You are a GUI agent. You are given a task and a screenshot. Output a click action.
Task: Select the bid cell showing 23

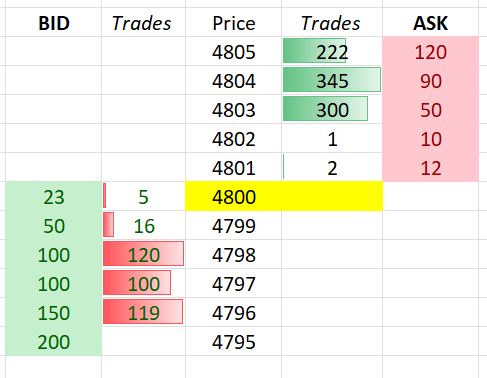(54, 196)
